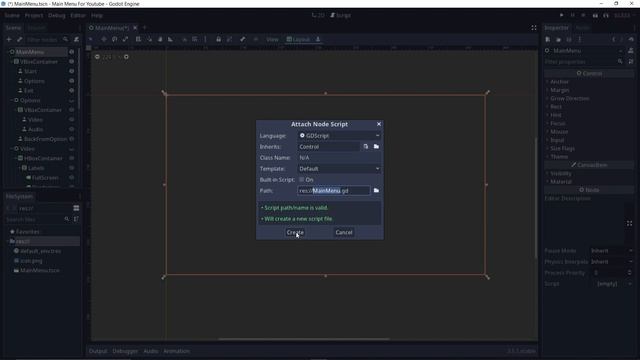Add a new scene tab with plus
This screenshot has width=640, height=360.
click(144, 28)
